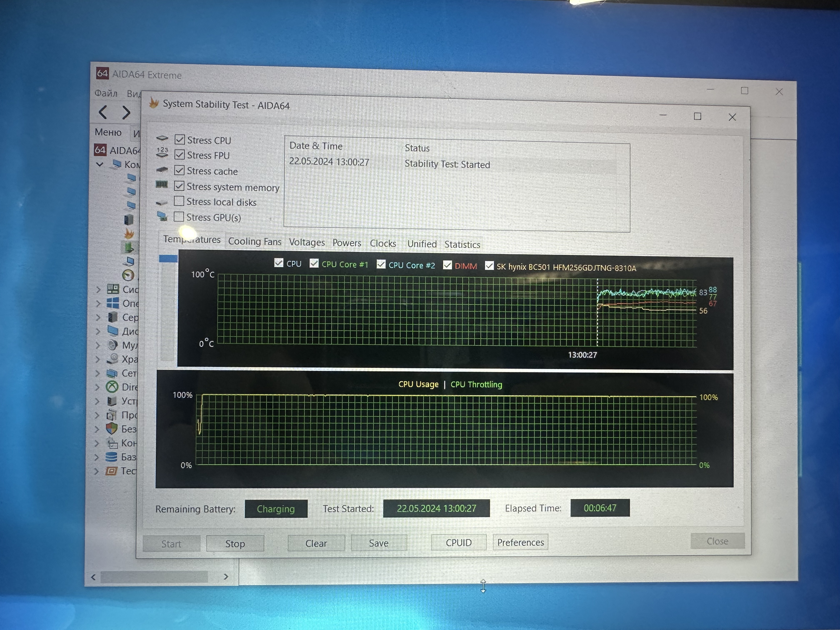The width and height of the screenshot is (840, 630).
Task: Click the Stress FPU 123 icon
Action: point(162,152)
